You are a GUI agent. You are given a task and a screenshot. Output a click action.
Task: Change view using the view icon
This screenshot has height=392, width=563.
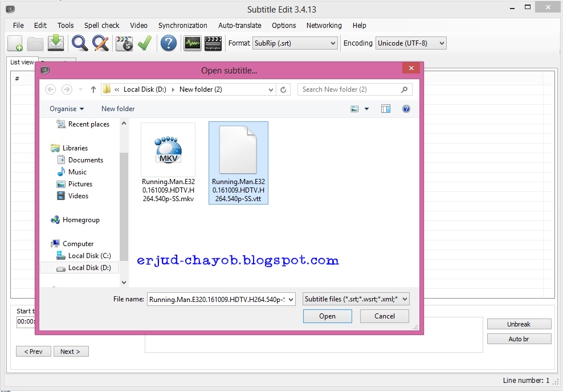354,109
